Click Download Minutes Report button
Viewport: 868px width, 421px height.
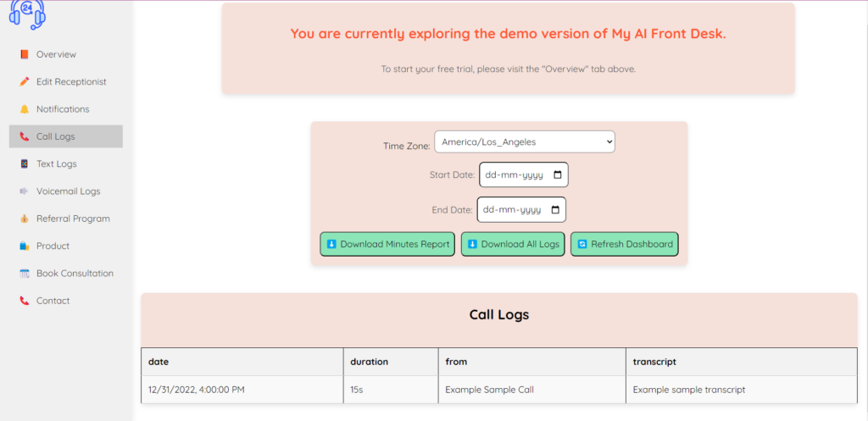[x=387, y=244]
